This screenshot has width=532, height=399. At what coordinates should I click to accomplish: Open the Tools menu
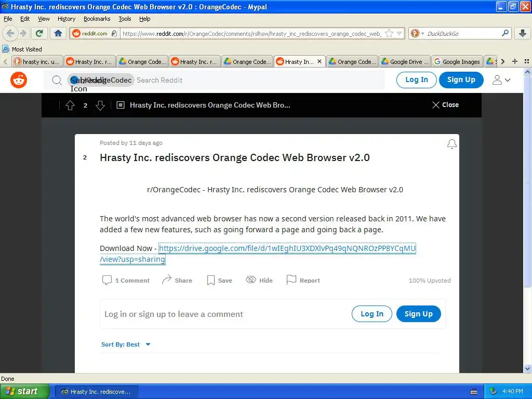click(125, 19)
